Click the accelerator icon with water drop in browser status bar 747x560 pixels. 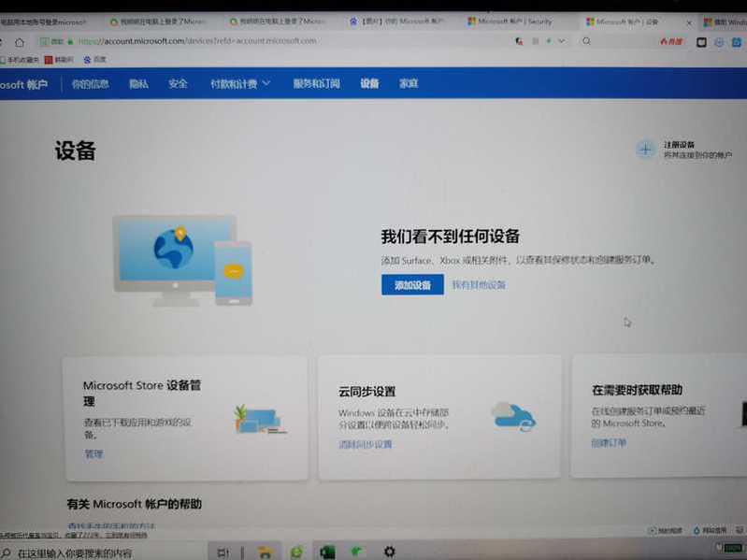(711, 530)
